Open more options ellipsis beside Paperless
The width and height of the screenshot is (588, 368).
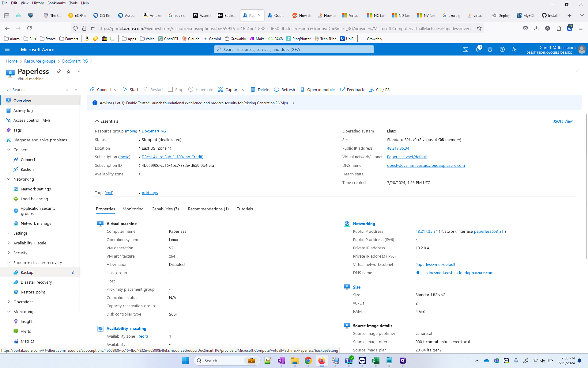(78, 71)
